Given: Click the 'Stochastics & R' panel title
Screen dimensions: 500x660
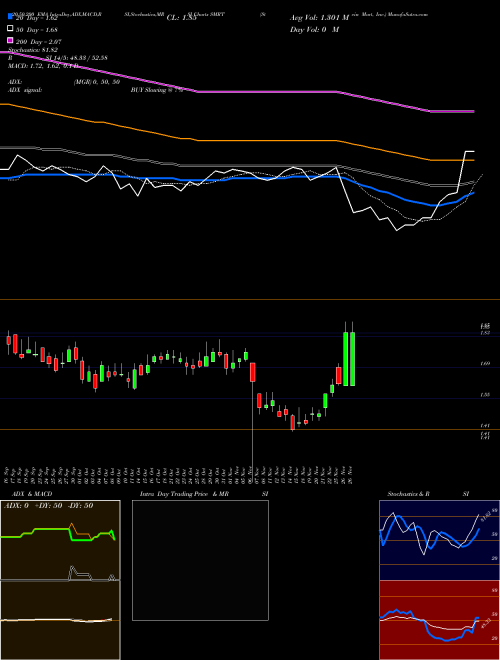Looking at the screenshot, I should click(408, 494).
